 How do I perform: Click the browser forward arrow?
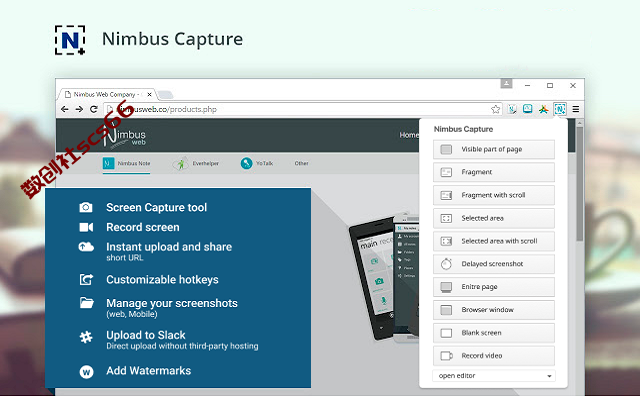79,109
